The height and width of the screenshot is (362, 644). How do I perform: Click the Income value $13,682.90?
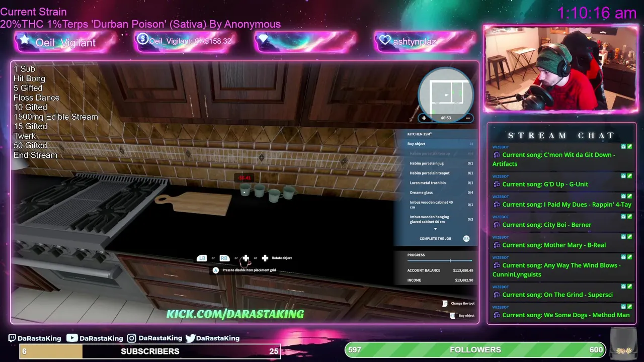pos(464,280)
